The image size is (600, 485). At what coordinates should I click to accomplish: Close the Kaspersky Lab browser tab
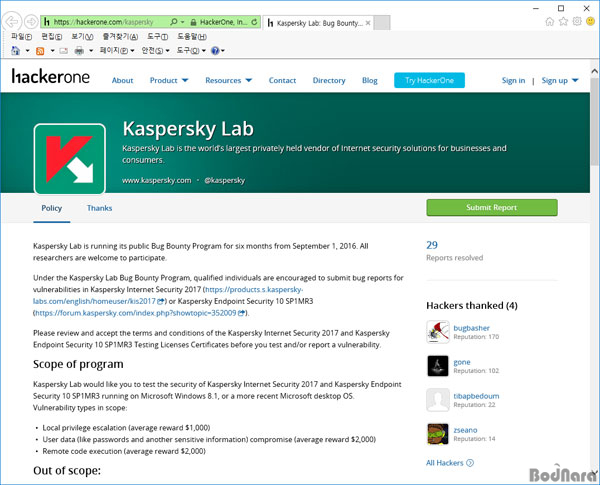pos(368,23)
